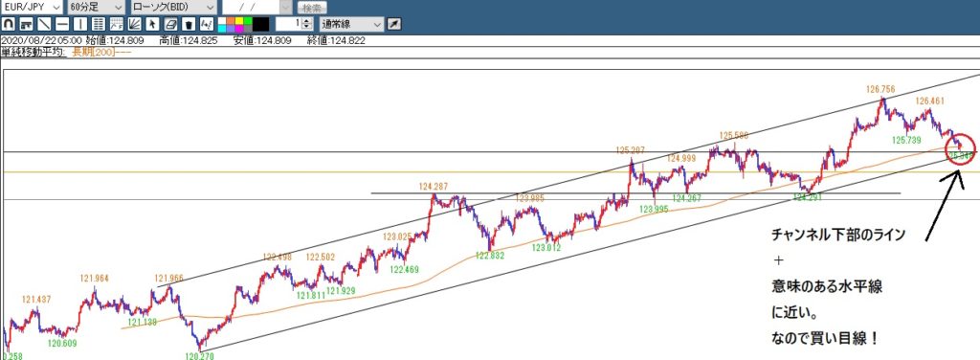Pick the cyan color swatch

click(x=222, y=28)
